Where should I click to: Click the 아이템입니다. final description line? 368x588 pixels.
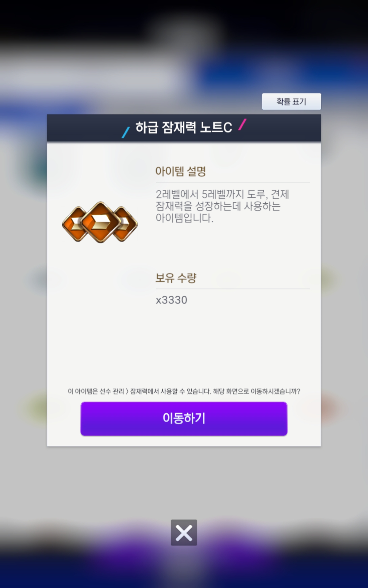tap(184, 218)
